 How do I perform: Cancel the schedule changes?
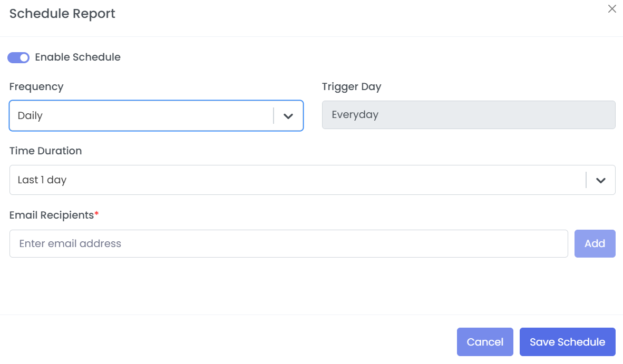coord(485,342)
